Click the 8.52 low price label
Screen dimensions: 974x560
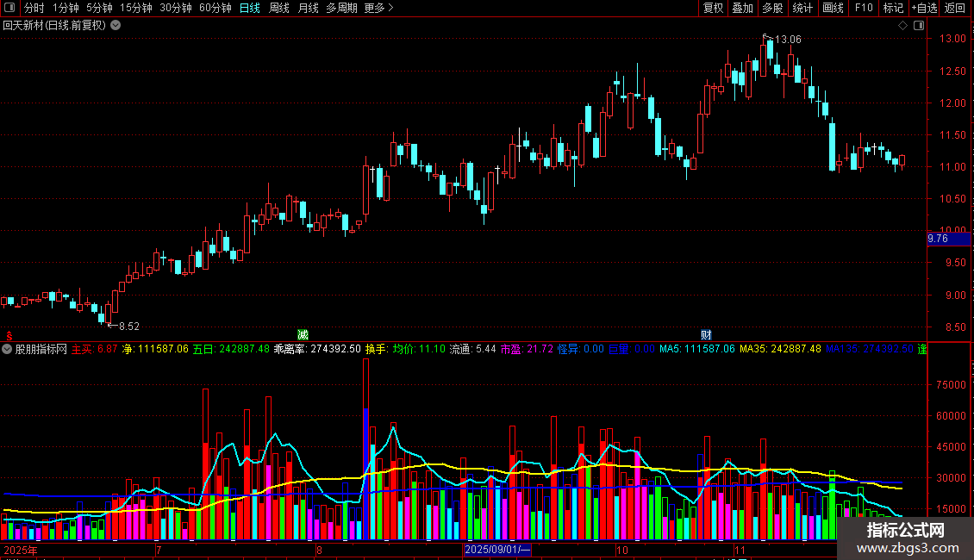pos(129,326)
